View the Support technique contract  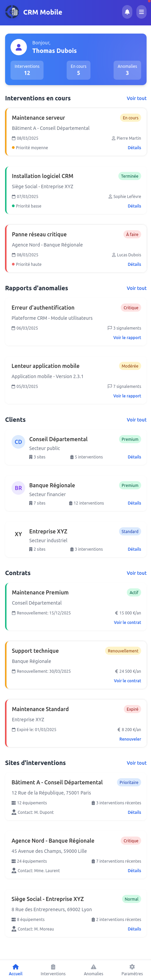pyautogui.click(x=127, y=681)
